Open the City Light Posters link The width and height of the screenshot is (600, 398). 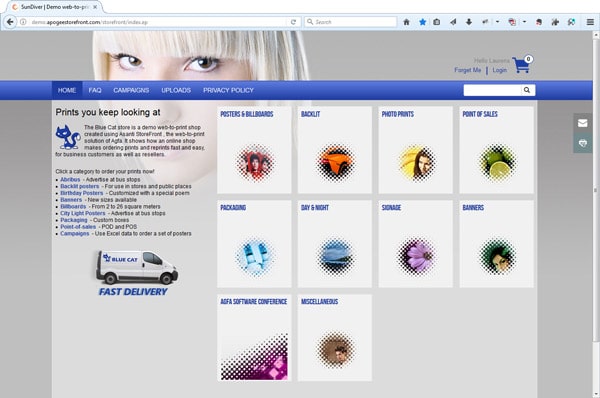[83, 214]
